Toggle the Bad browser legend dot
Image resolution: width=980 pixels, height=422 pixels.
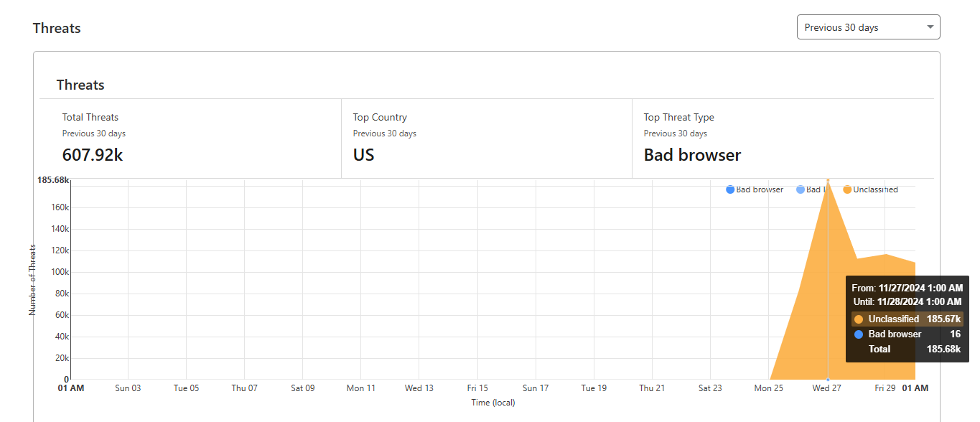730,189
